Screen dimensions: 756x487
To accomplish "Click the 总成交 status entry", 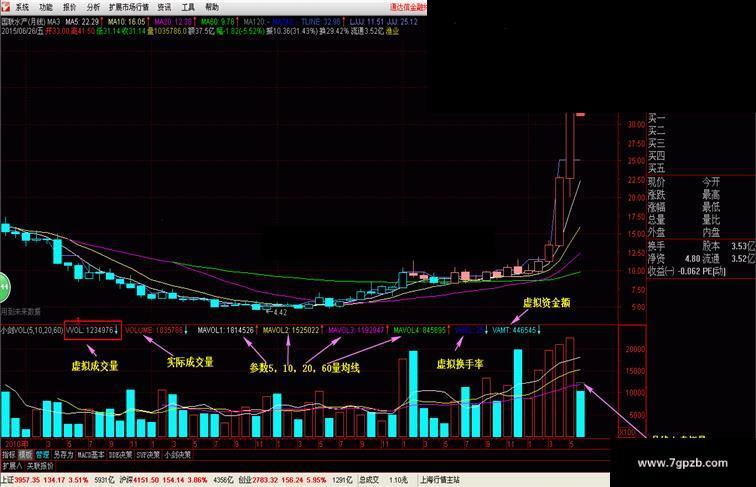I will 369,480.
